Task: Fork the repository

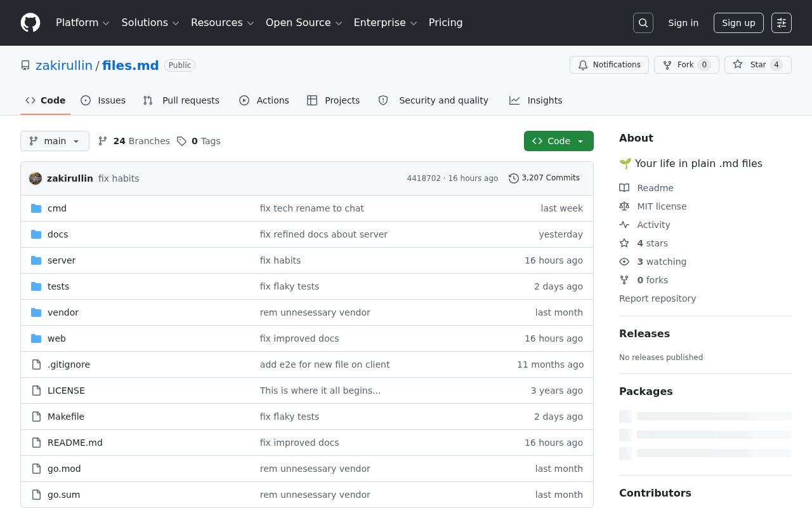Action: (686, 65)
